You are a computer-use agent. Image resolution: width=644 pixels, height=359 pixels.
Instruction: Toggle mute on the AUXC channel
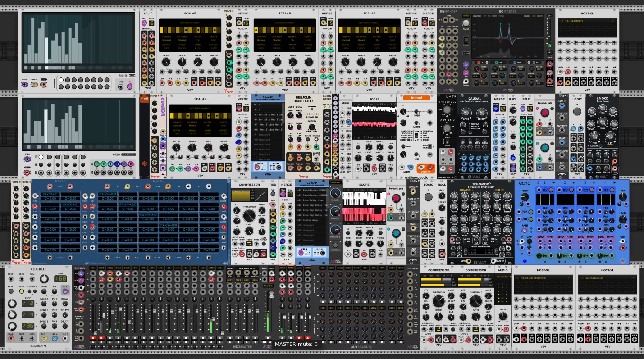[x=299, y=337]
